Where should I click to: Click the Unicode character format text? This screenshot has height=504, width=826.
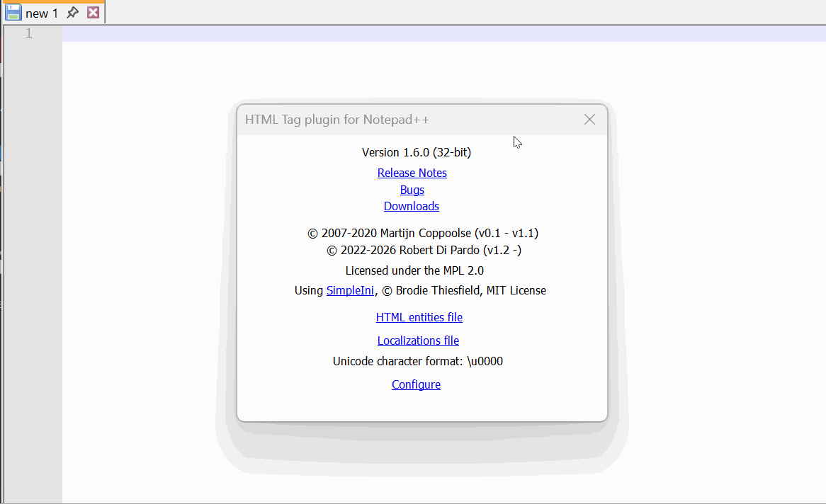418,361
